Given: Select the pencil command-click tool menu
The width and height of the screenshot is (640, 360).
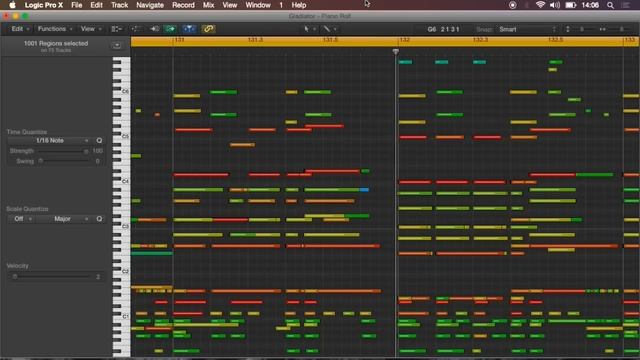Looking at the screenshot, I should [329, 29].
